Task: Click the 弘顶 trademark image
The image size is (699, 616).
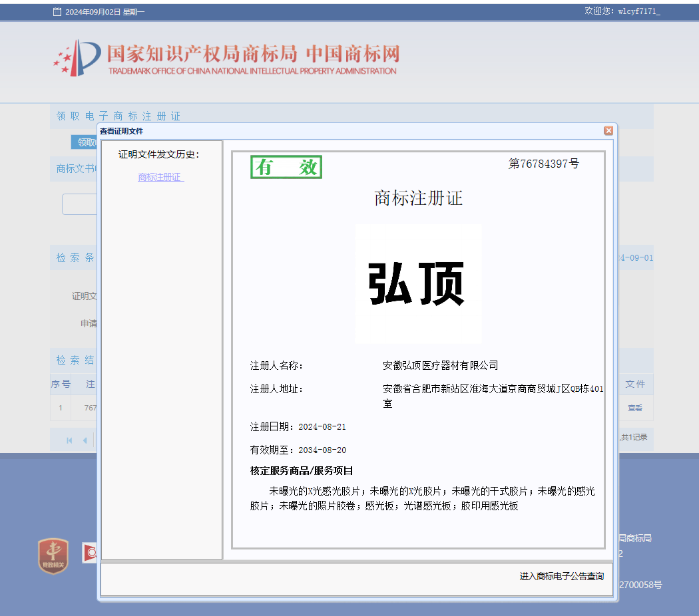Action: (418, 283)
